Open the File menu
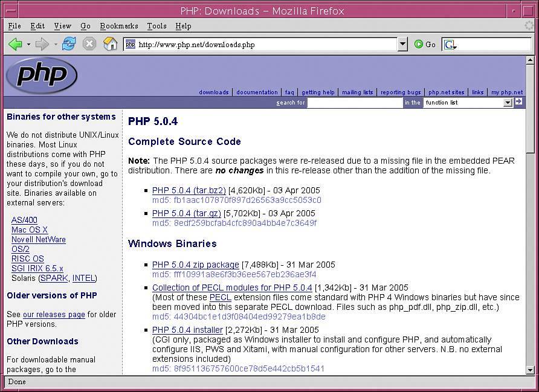The width and height of the screenshot is (539, 392). tap(15, 26)
